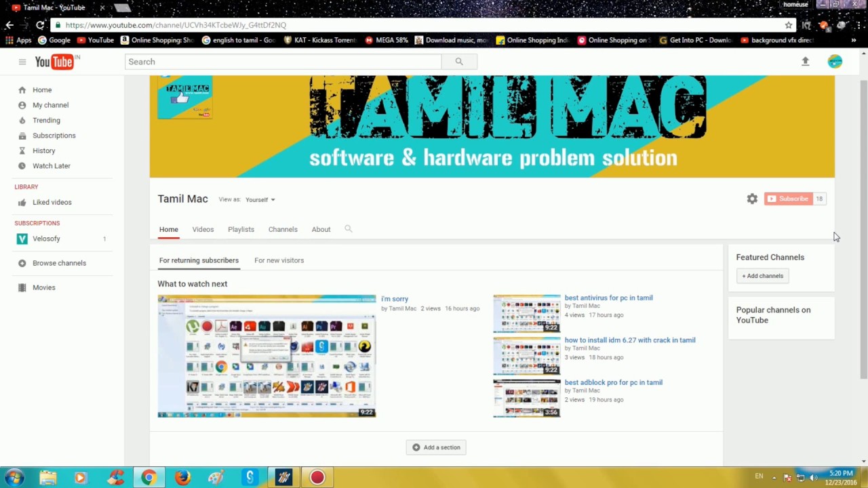
Task: Bookmark this page with the star icon
Action: coord(788,25)
